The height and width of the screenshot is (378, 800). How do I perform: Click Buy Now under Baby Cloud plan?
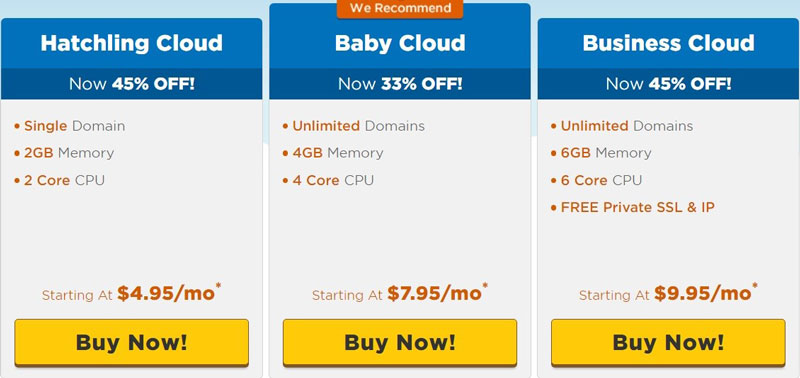click(x=400, y=342)
